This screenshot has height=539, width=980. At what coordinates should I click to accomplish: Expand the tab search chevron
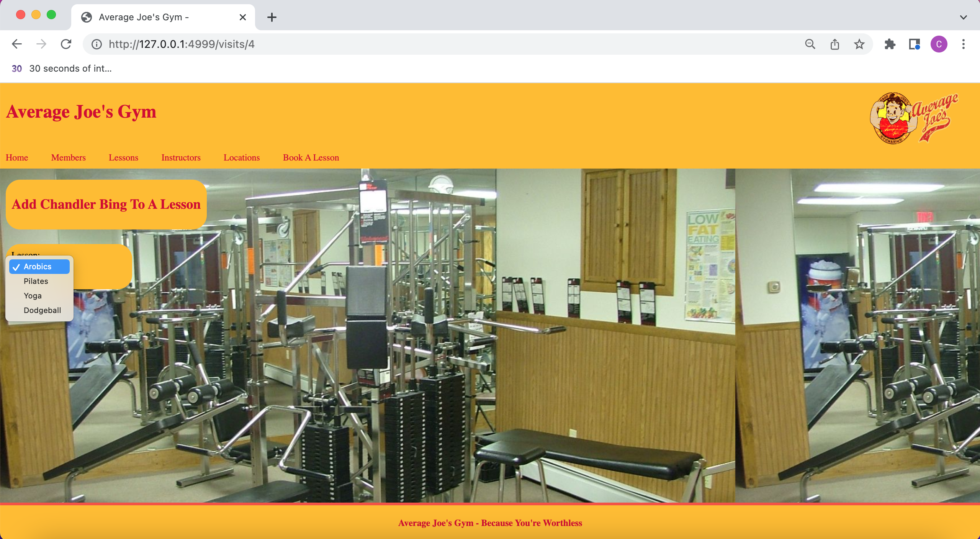click(x=964, y=17)
